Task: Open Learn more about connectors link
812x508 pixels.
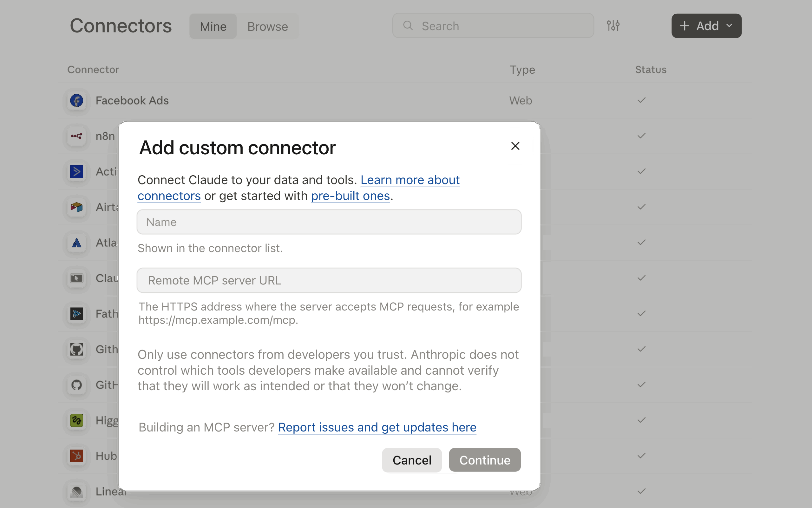Action: (410, 180)
